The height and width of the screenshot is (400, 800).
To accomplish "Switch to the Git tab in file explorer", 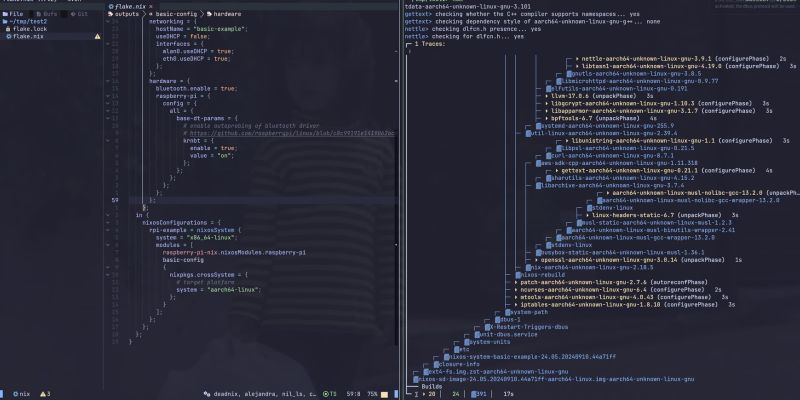I will [80, 14].
